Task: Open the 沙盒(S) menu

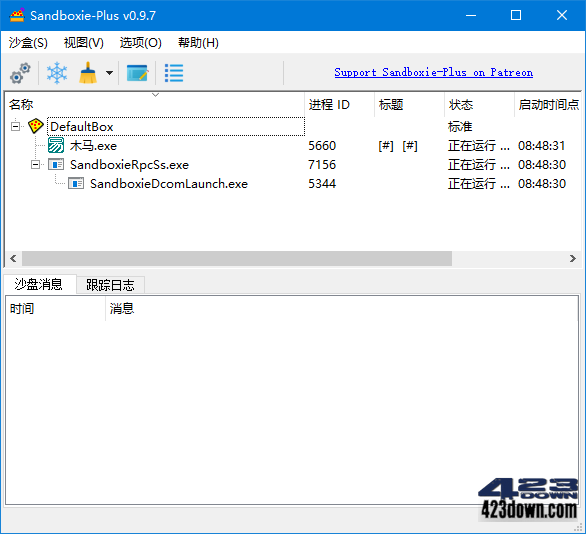Action: [x=28, y=43]
